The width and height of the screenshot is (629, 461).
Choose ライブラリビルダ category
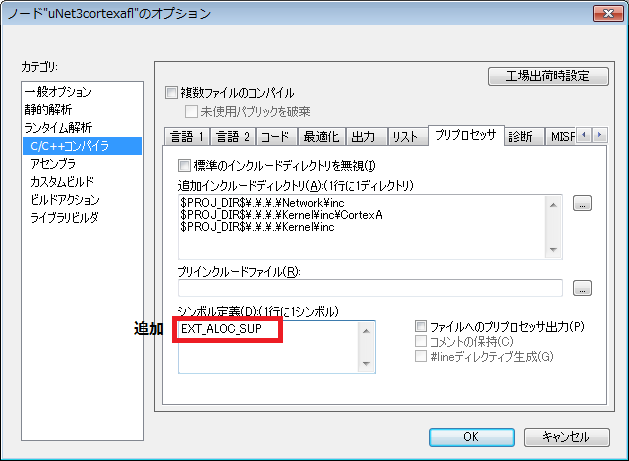[x=64, y=217]
